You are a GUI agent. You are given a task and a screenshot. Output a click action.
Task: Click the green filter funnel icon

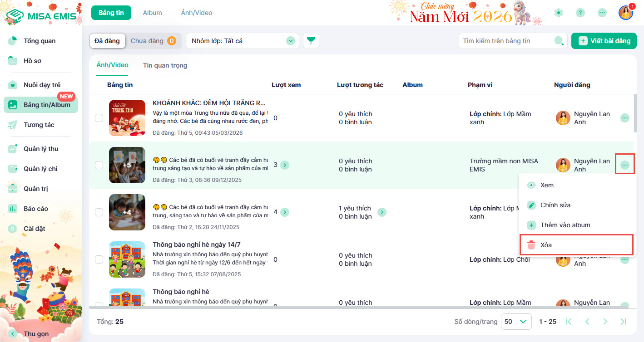point(311,41)
